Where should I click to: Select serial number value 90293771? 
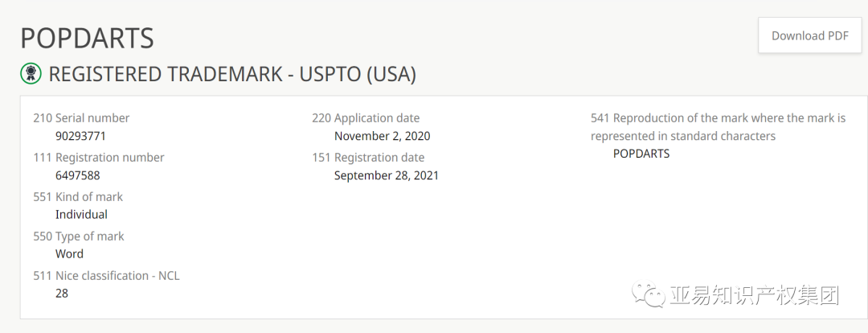point(81,136)
